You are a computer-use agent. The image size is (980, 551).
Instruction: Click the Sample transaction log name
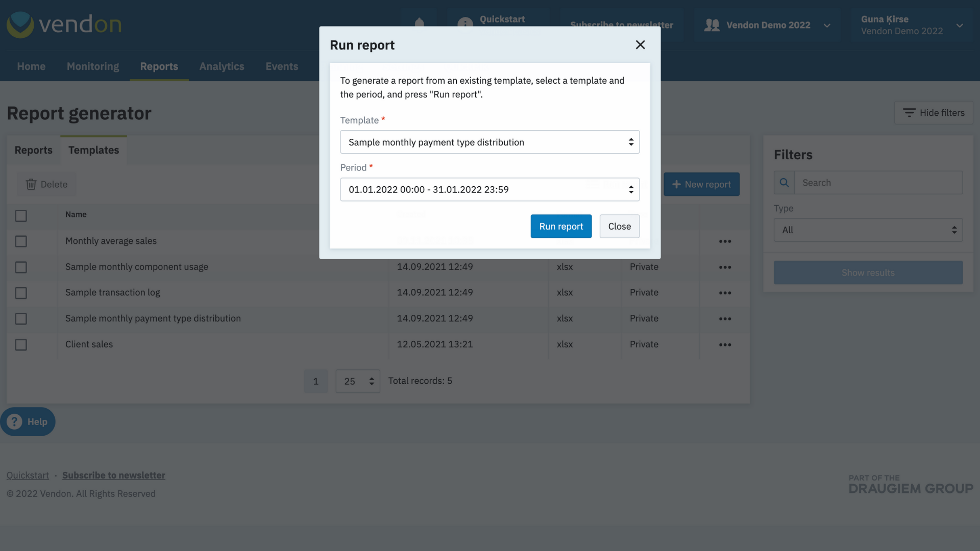coord(112,292)
